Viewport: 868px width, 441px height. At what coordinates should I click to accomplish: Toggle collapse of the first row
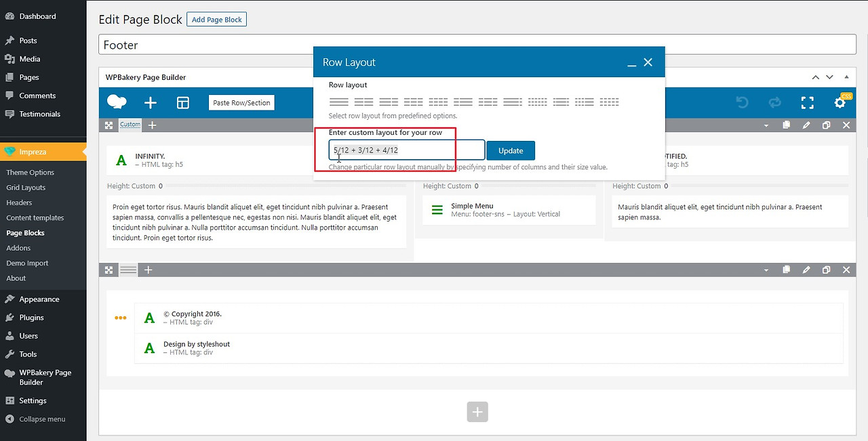[766, 125]
